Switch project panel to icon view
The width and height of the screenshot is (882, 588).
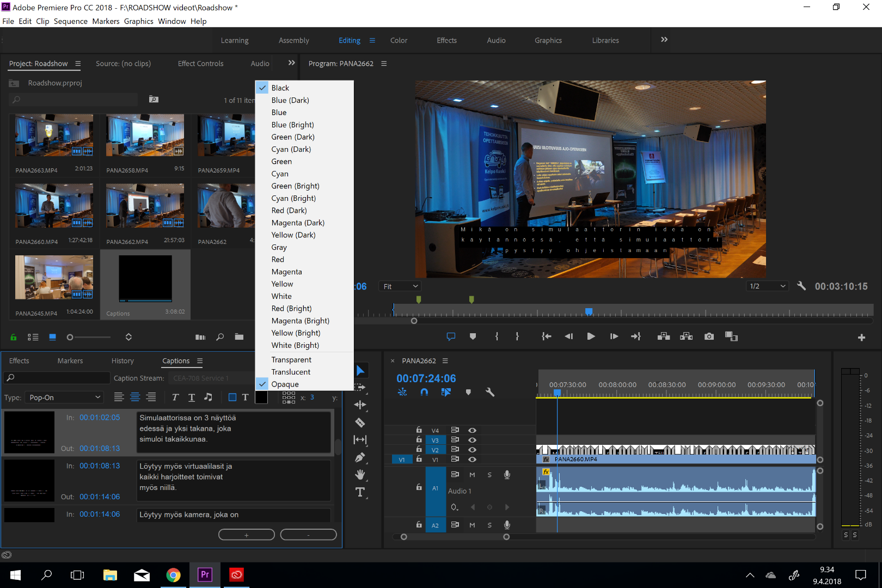tap(53, 337)
